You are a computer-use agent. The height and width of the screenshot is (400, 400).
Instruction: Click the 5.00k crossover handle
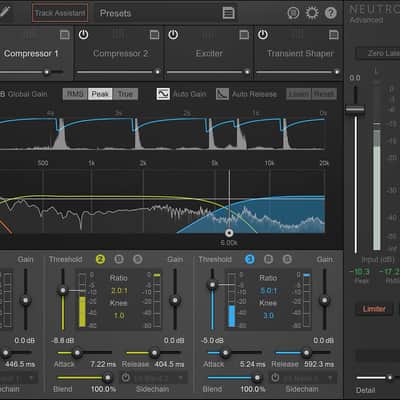(x=229, y=233)
